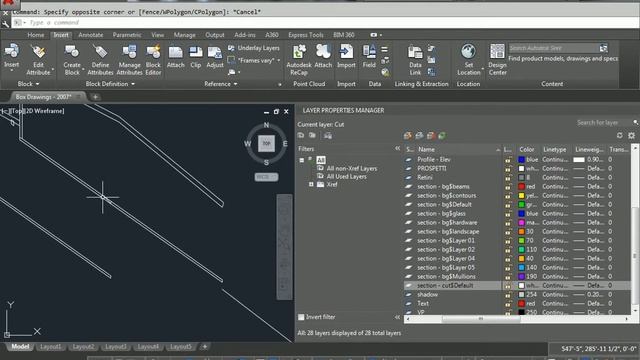Click the Import tool
The width and height of the screenshot is (640, 360).
click(346, 56)
